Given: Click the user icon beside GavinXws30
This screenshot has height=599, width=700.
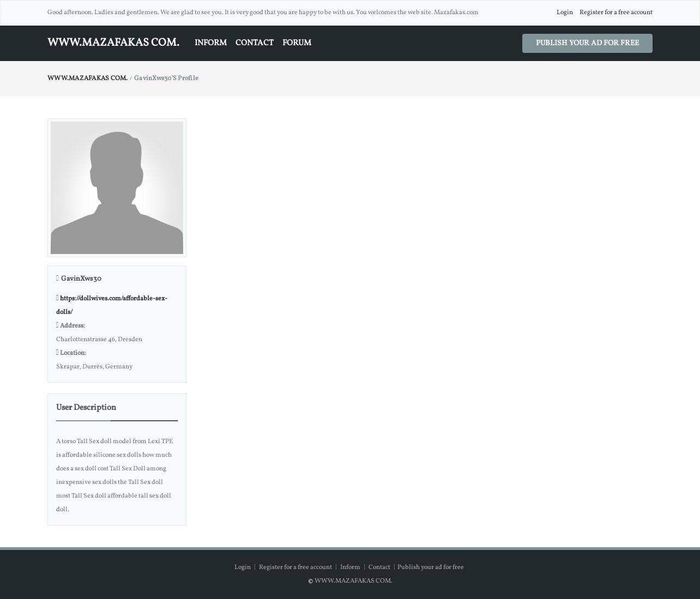Looking at the screenshot, I should point(57,279).
